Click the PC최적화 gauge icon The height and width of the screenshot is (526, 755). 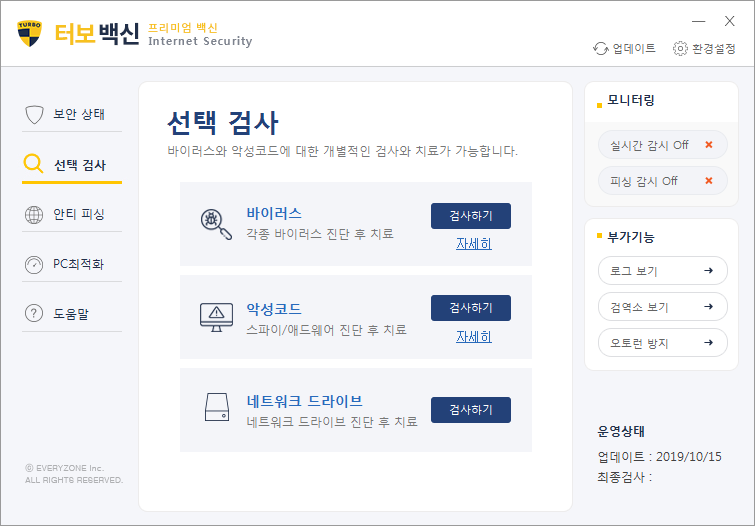(34, 265)
